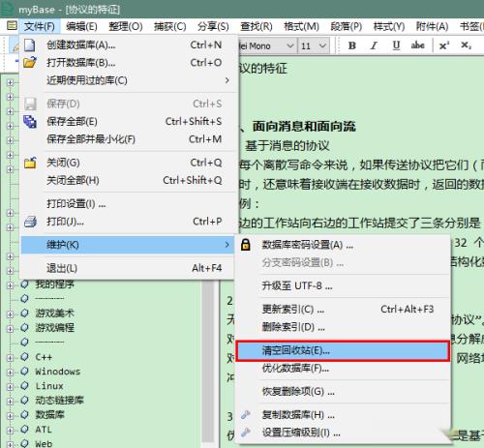Screen dimensions: 484x448
Task: Expand the Linux tree node
Action: (10, 386)
